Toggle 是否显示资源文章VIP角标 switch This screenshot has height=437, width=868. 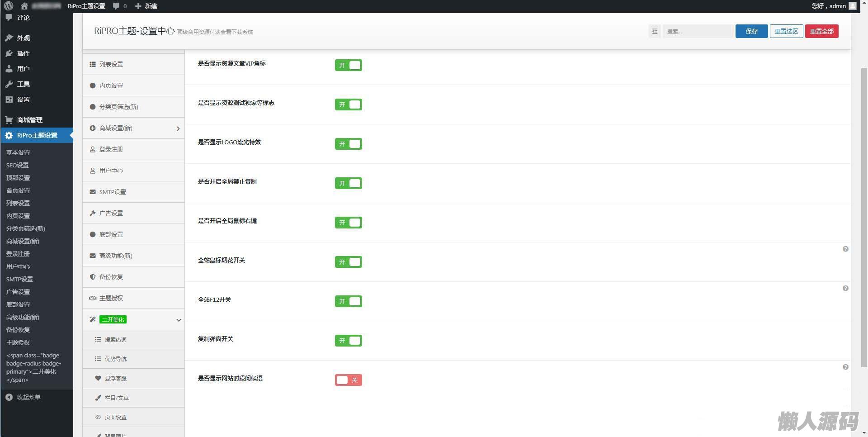click(349, 65)
